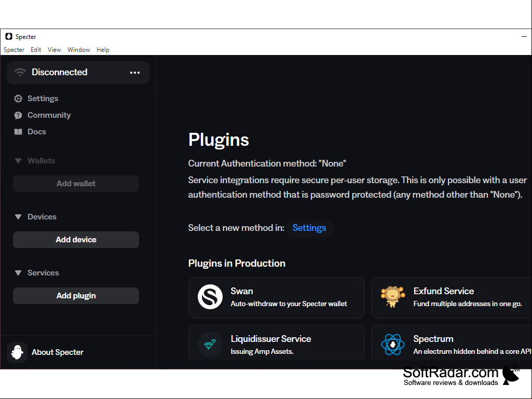Image resolution: width=532 pixels, height=399 pixels.
Task: Select the Exfund Service plugin title
Action: (443, 291)
